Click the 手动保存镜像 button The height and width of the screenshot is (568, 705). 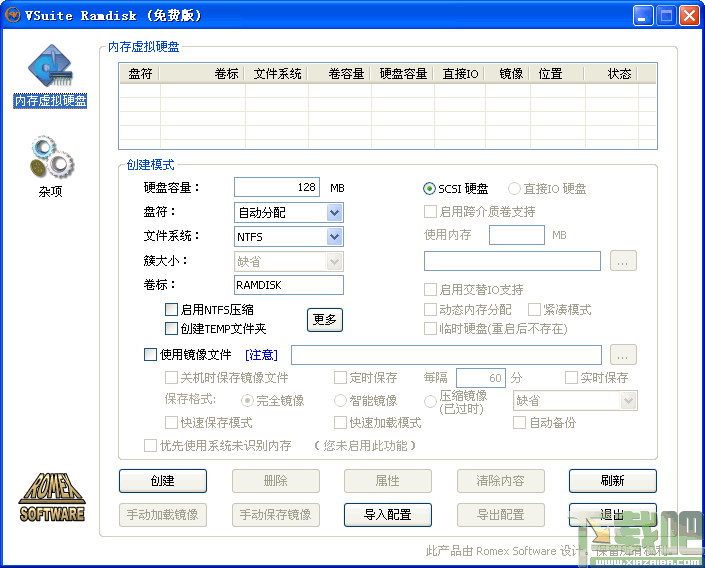click(276, 514)
